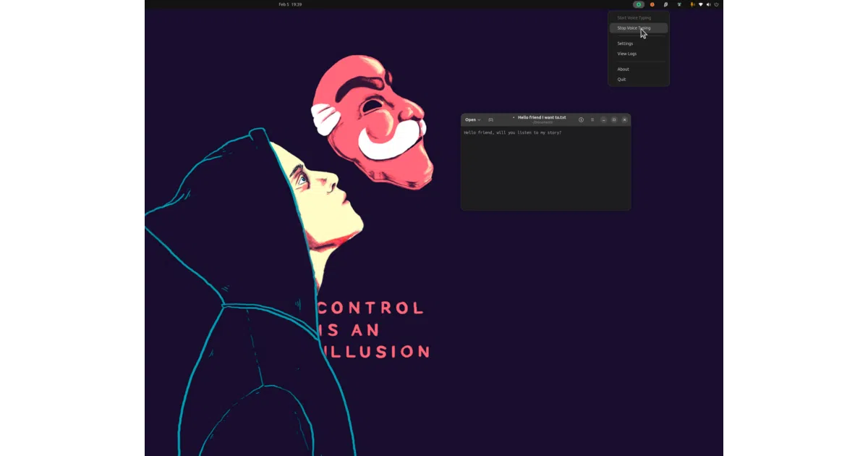Expand the Open dropdown in text editor
This screenshot has width=868, height=456.
tap(472, 119)
